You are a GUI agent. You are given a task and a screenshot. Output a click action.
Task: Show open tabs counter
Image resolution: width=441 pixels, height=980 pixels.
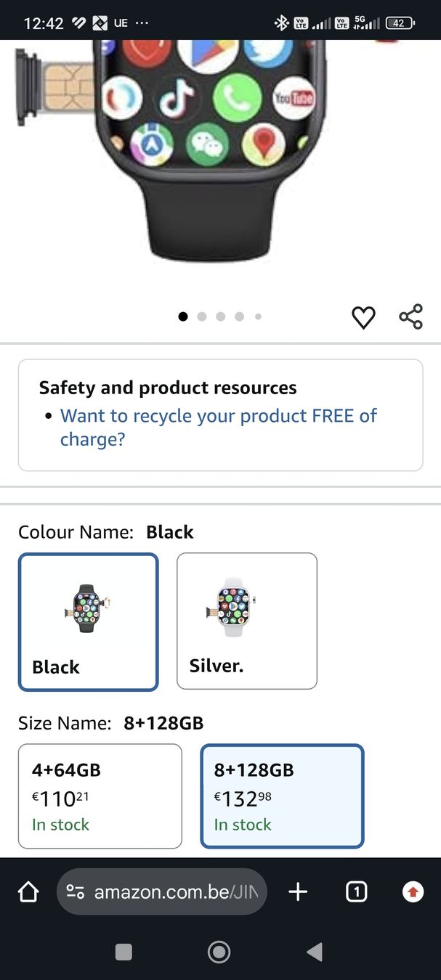pyautogui.click(x=356, y=892)
